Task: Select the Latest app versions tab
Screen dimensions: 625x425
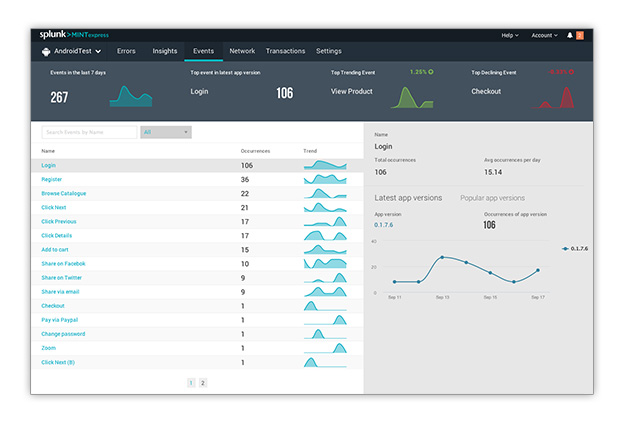Action: point(408,198)
